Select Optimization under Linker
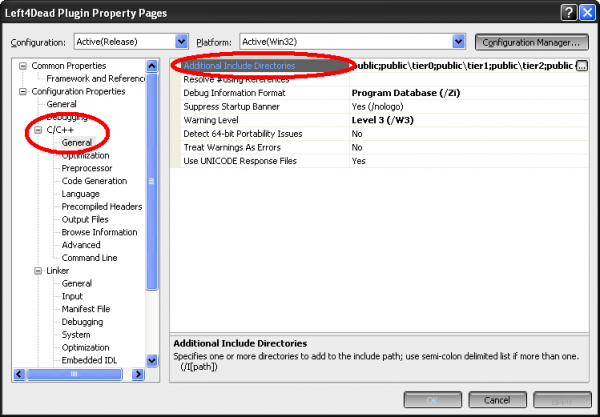Screen dimensions: 600x417 click(x=85, y=348)
